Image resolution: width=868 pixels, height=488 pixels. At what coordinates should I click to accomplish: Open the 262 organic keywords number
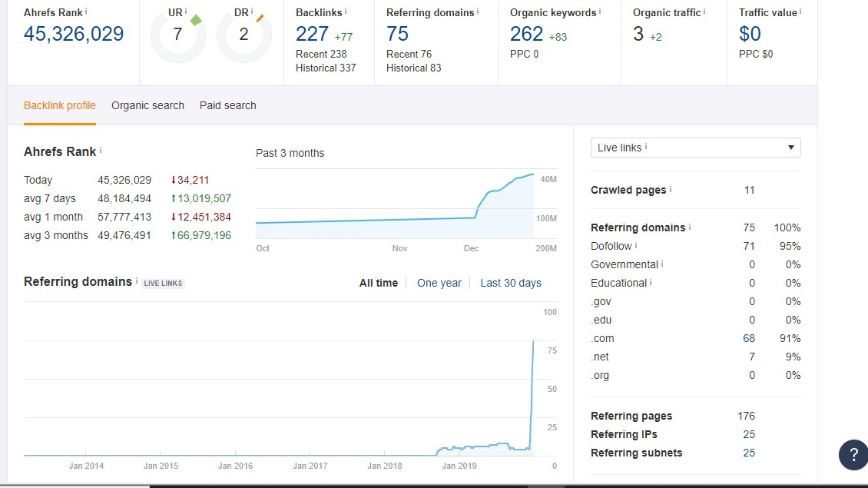coord(526,35)
